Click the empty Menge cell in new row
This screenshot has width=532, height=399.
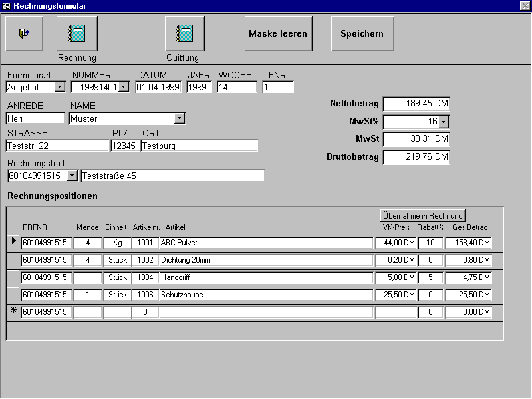(x=88, y=312)
